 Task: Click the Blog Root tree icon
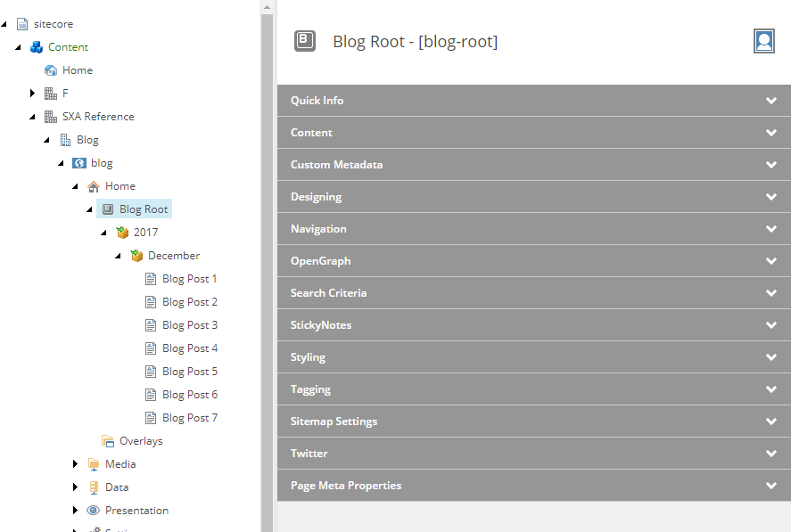pyautogui.click(x=108, y=209)
